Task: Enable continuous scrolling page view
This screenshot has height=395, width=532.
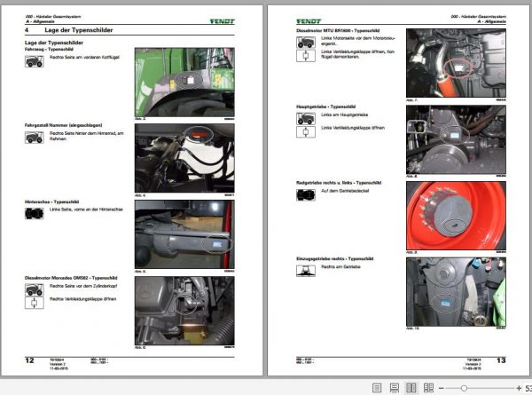Action: [x=394, y=388]
